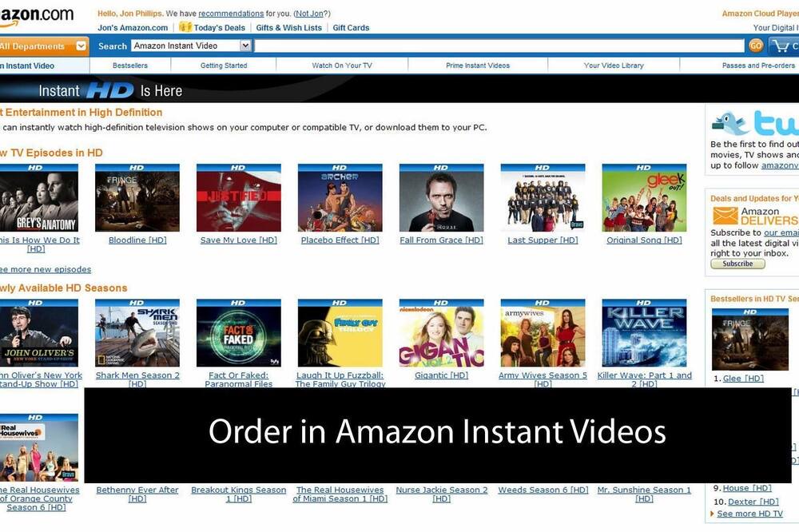Click the orange GO search button
This screenshot has width=799, height=532.
tap(756, 46)
